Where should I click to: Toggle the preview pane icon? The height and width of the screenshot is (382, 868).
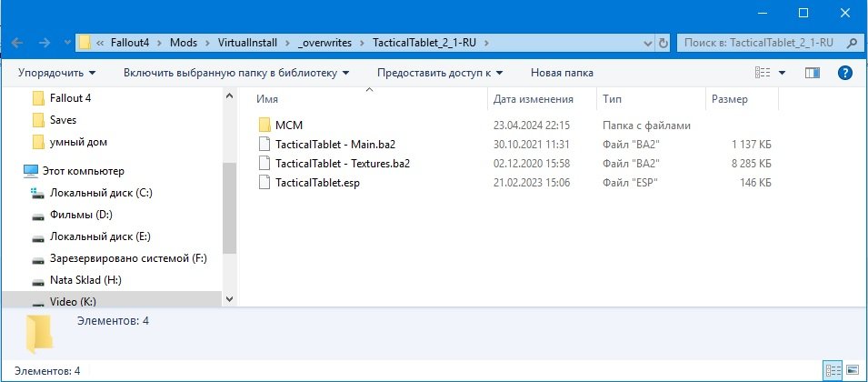[x=813, y=73]
